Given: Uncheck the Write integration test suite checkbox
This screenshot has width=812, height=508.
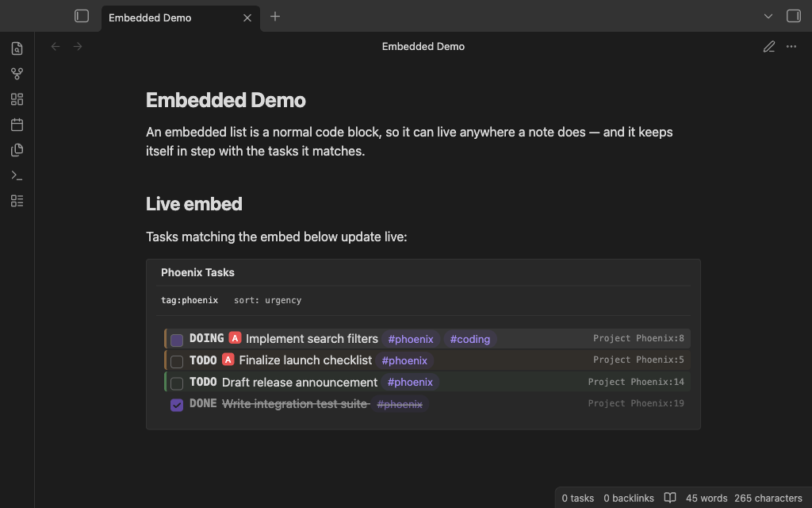Looking at the screenshot, I should (177, 405).
